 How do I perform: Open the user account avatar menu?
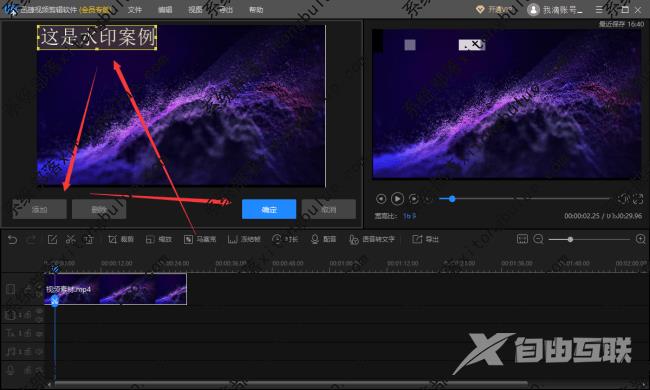click(533, 10)
